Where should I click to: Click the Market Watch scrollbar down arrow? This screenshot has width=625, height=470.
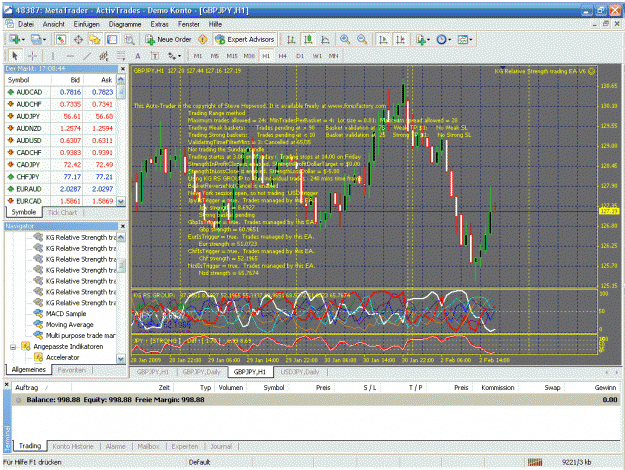pos(121,201)
